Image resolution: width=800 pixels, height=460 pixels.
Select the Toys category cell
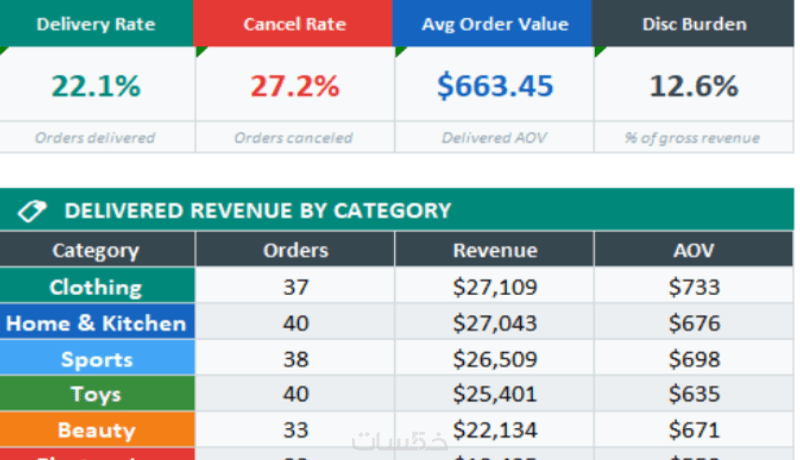click(x=96, y=394)
